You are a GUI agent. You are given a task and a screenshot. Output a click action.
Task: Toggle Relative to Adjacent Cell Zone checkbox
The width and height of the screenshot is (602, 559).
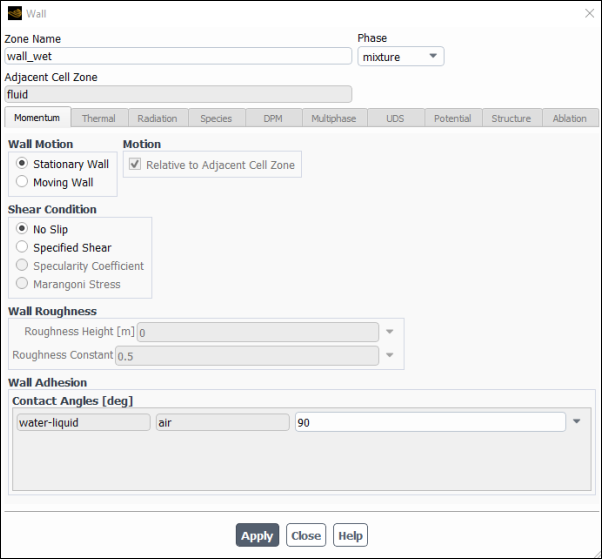(x=135, y=164)
